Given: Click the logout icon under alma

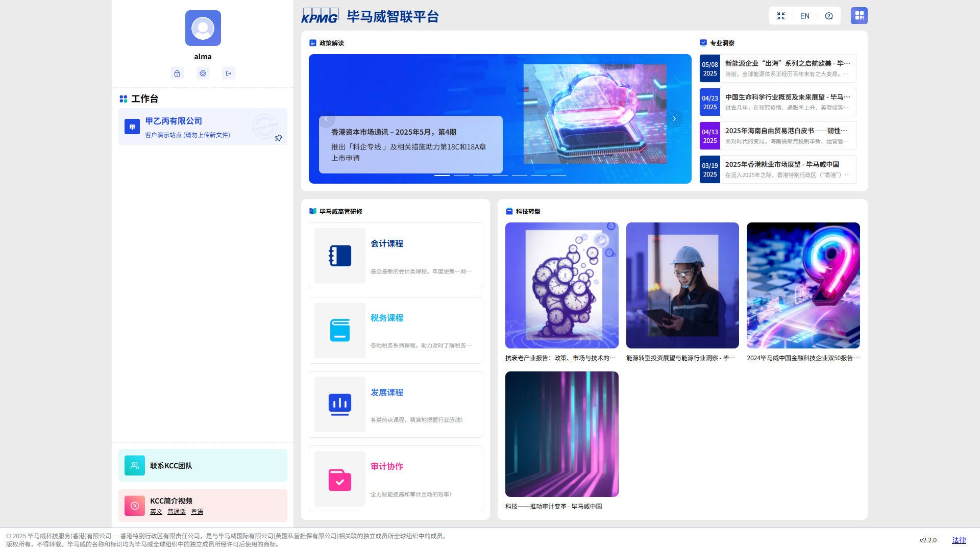Looking at the screenshot, I should click(x=229, y=73).
